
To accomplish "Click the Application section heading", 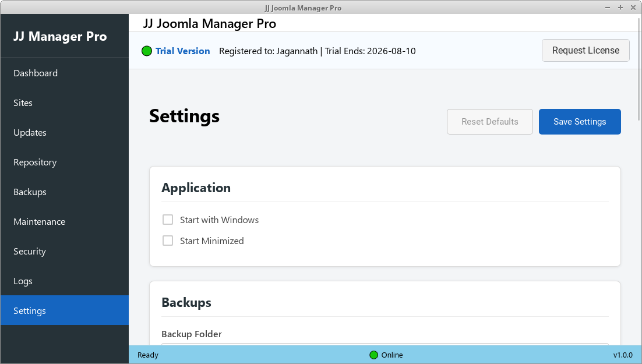I will (x=196, y=188).
